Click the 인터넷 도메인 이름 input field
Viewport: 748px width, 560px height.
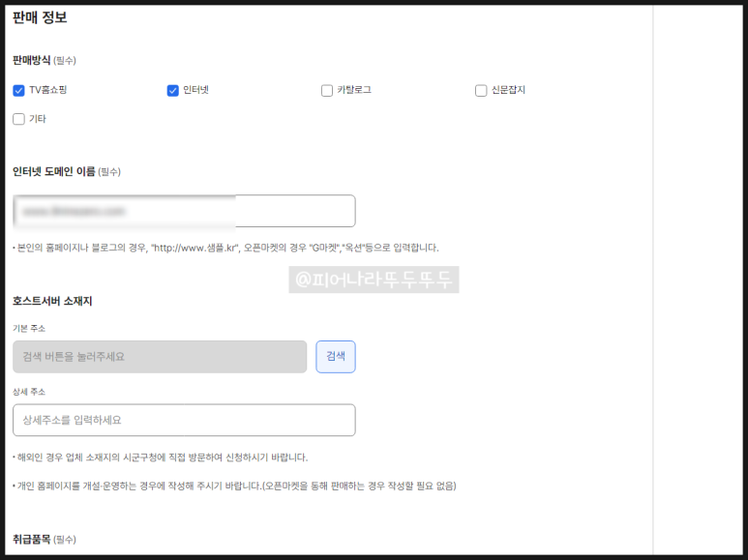pos(184,211)
